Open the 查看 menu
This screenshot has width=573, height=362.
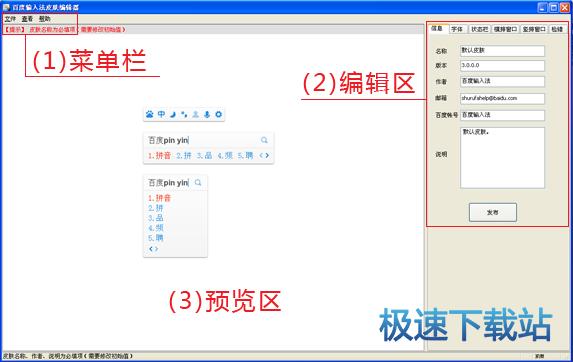[x=27, y=19]
